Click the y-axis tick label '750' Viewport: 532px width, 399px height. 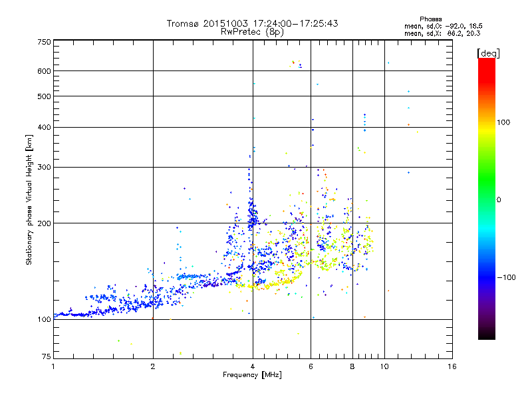tap(45, 42)
